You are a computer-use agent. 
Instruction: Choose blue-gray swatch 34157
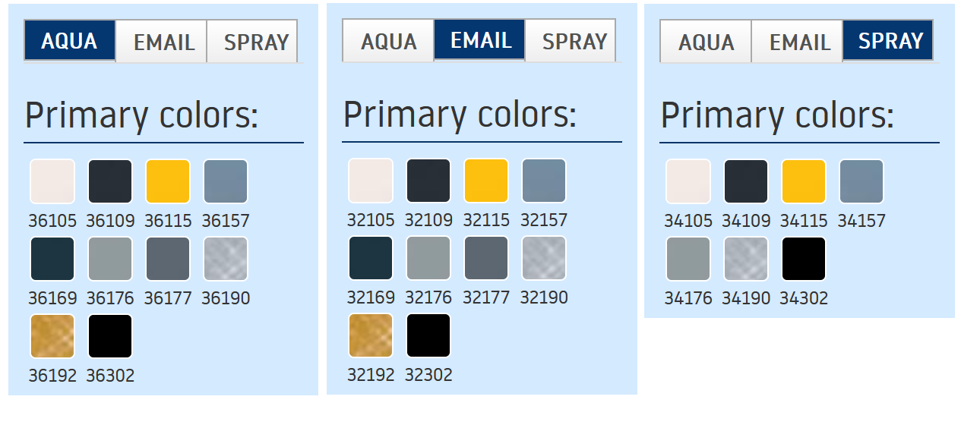[x=861, y=181]
